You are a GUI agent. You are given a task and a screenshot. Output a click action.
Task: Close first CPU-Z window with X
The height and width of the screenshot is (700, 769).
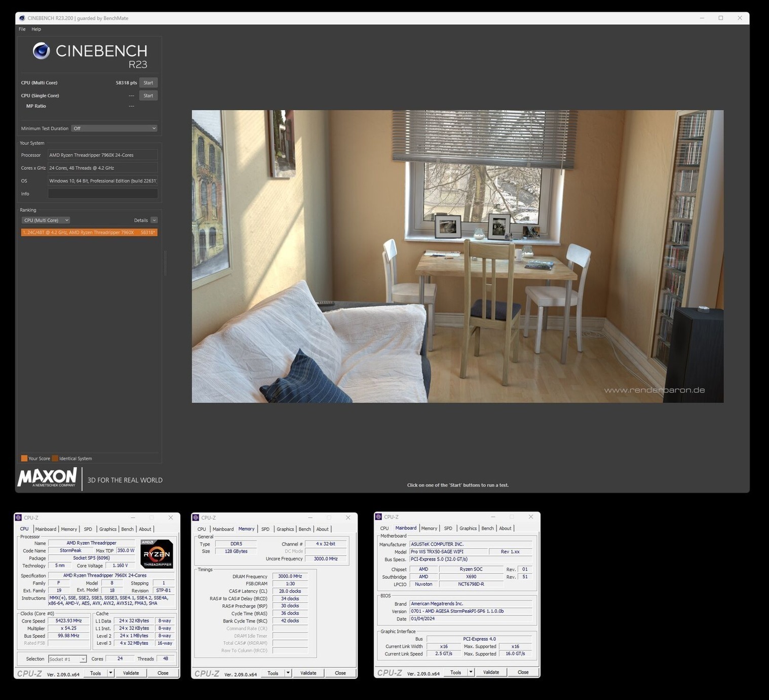pos(171,518)
